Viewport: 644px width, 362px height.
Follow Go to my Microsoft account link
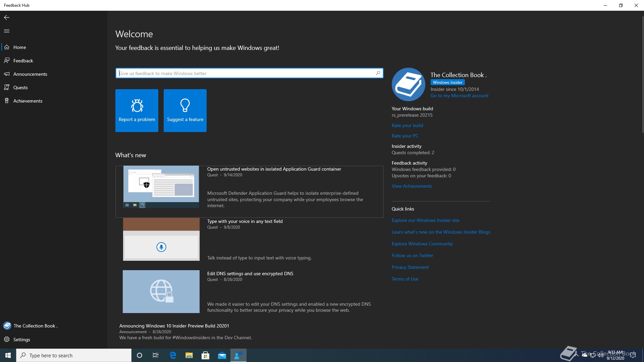tap(460, 96)
